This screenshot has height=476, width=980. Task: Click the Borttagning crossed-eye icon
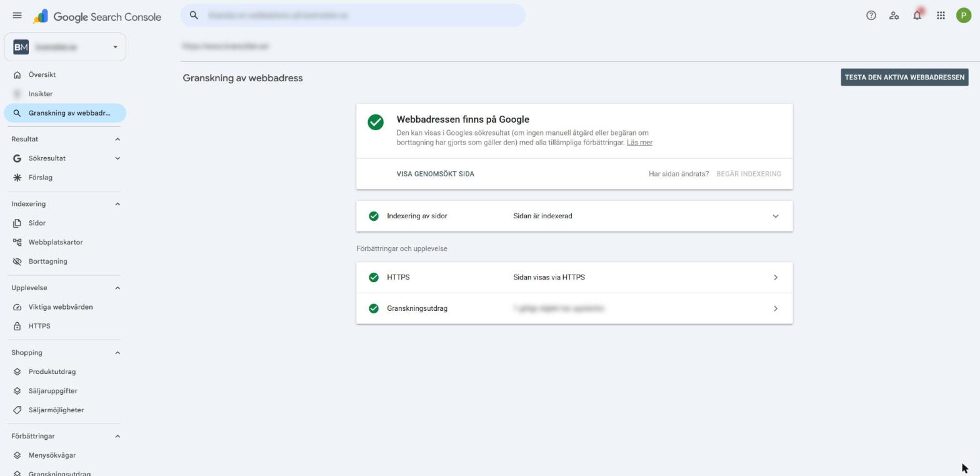pos(17,261)
